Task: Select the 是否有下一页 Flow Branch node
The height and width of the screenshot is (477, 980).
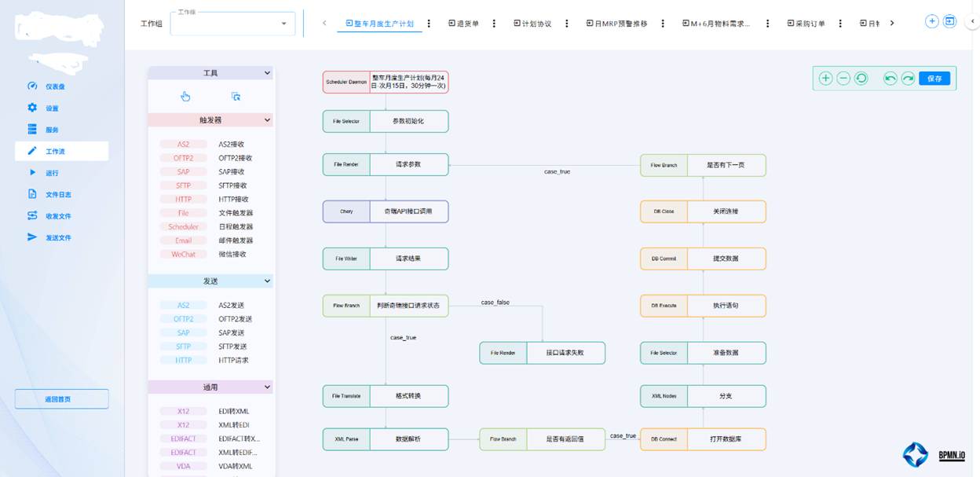Action: (703, 165)
